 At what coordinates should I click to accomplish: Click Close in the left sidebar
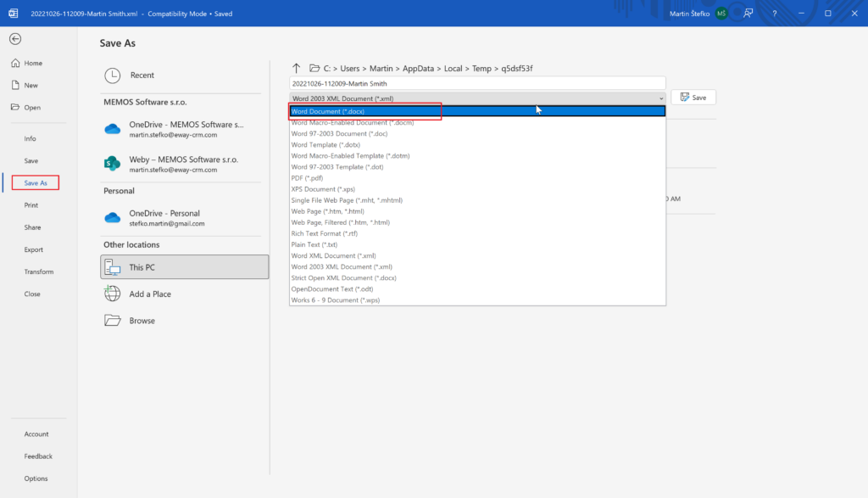click(32, 294)
